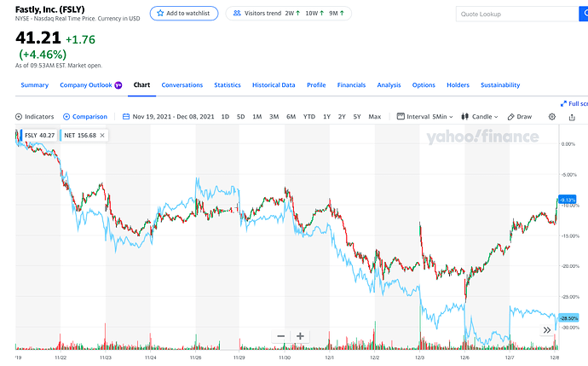
Task: Focus the Quote Lookup search field
Action: click(x=517, y=14)
